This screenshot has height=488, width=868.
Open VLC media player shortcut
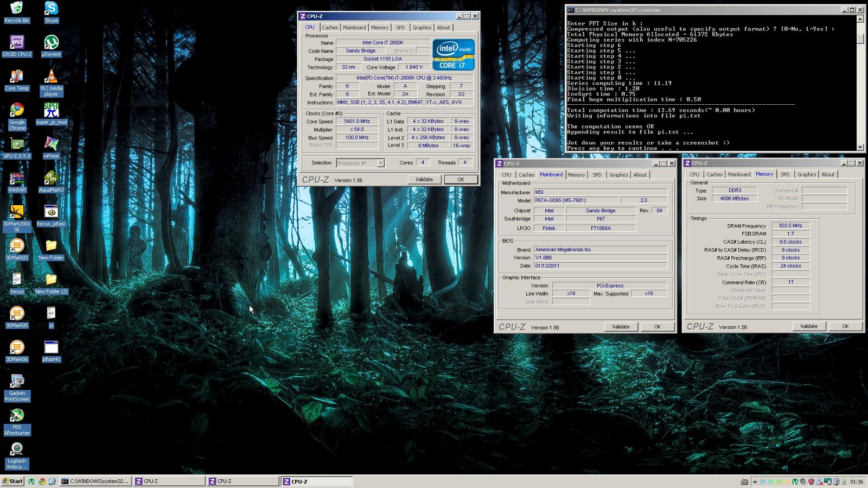pyautogui.click(x=51, y=83)
